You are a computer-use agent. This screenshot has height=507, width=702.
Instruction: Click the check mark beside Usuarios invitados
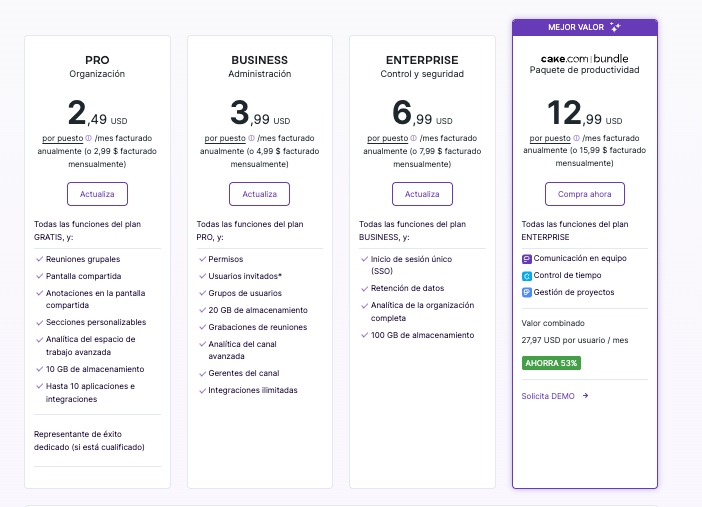tap(202, 276)
